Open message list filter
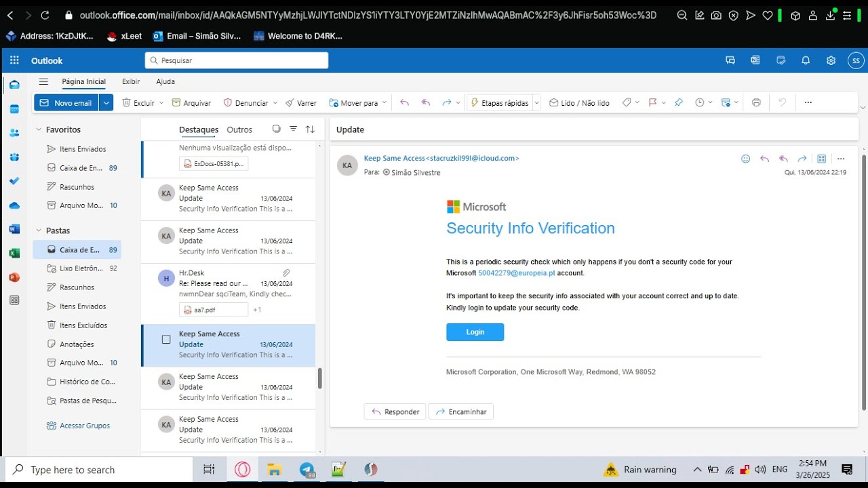Image resolution: width=868 pixels, height=488 pixels. [293, 129]
